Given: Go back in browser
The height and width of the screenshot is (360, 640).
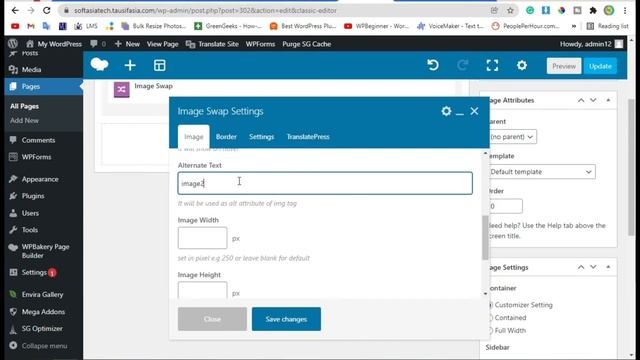Looking at the screenshot, I should tap(15, 10).
